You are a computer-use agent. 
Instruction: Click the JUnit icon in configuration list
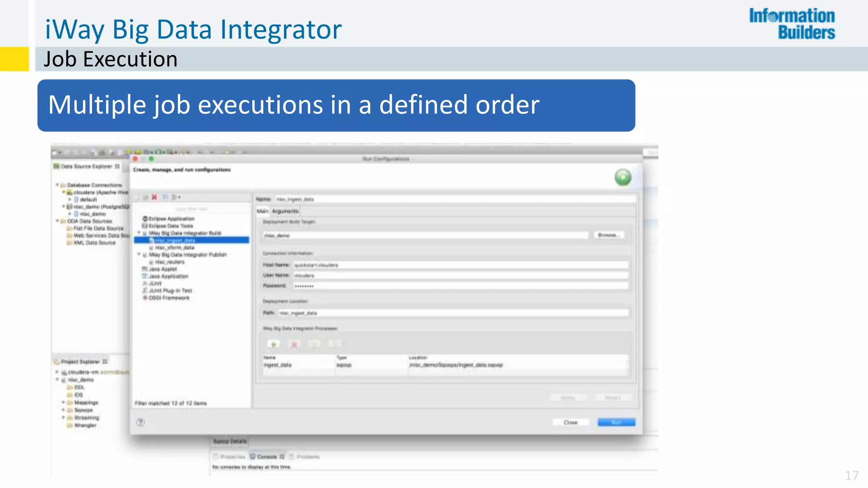[x=145, y=283]
